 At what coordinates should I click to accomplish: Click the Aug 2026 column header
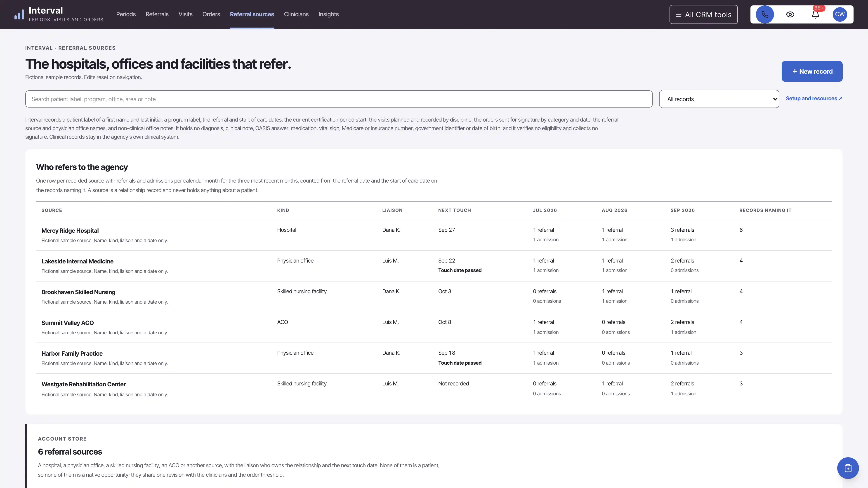(x=615, y=210)
